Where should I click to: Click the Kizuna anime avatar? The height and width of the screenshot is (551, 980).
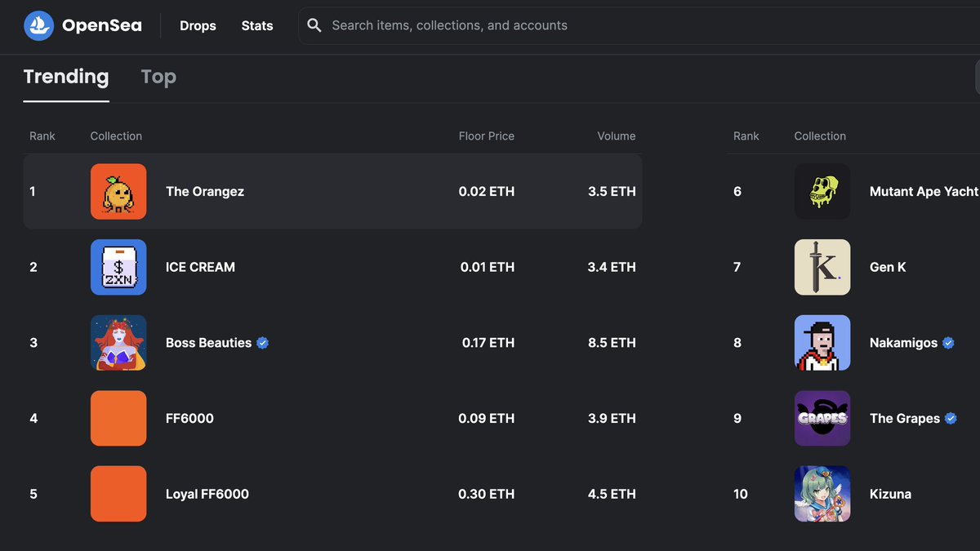tap(822, 494)
